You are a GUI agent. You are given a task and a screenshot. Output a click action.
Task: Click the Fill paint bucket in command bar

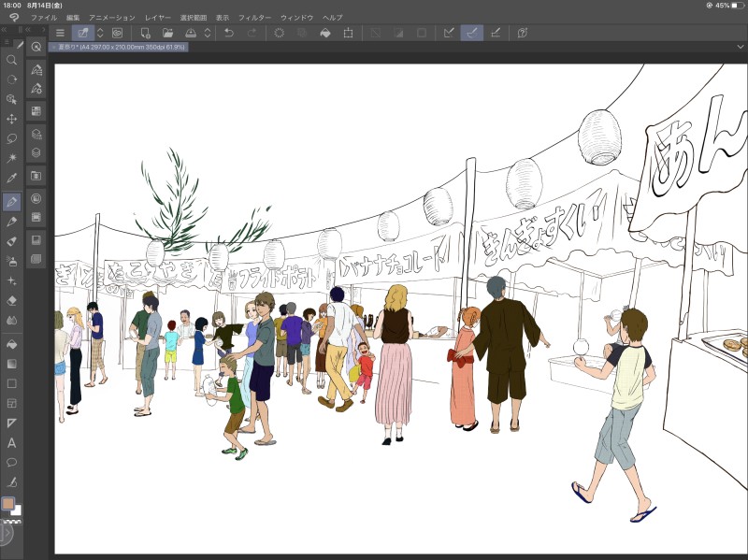(325, 33)
